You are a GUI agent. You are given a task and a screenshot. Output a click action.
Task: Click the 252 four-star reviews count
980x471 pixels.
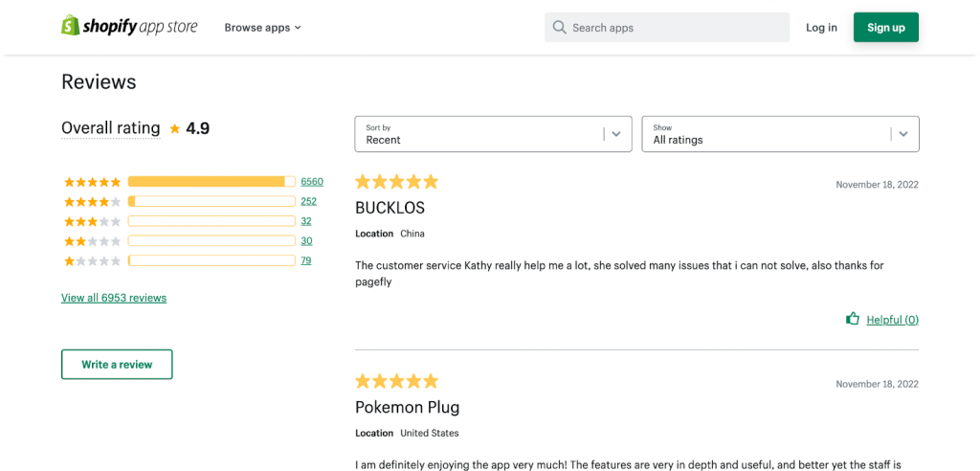point(309,201)
